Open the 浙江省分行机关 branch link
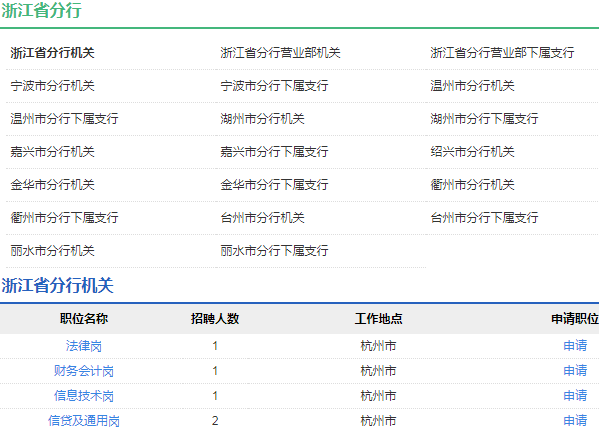This screenshot has width=599, height=431. [x=52, y=53]
